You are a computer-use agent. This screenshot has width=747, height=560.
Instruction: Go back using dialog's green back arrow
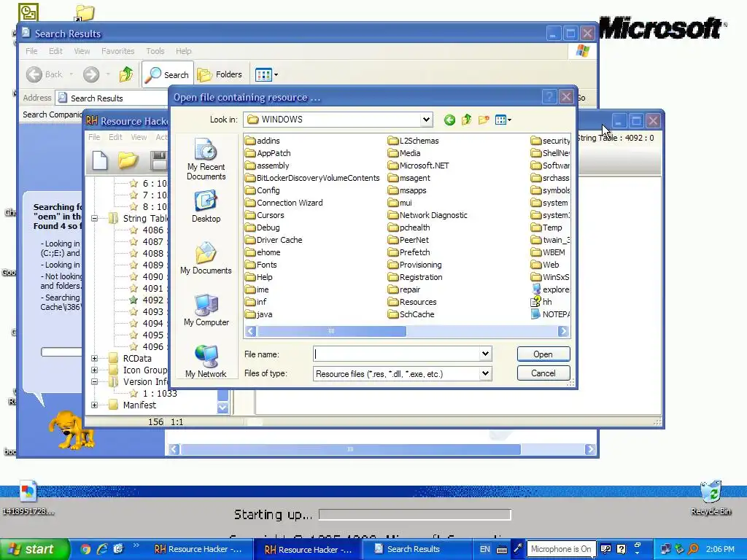click(x=449, y=120)
